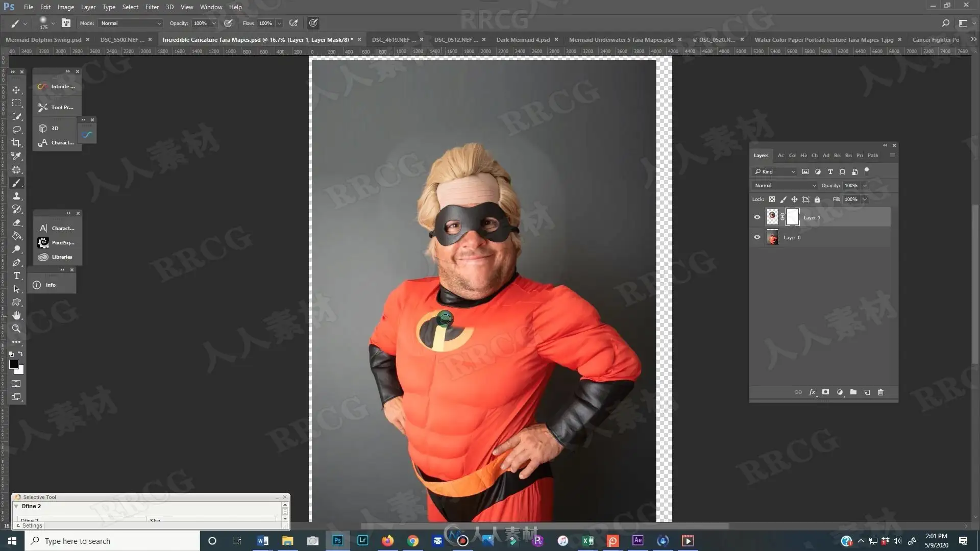Image resolution: width=980 pixels, height=551 pixels.
Task: Select the Layer 1 mask thumbnail
Action: [792, 217]
